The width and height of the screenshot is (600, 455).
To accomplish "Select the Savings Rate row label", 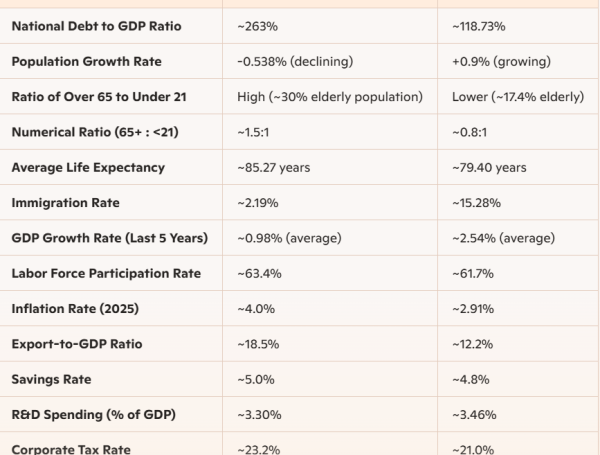I will point(52,379).
